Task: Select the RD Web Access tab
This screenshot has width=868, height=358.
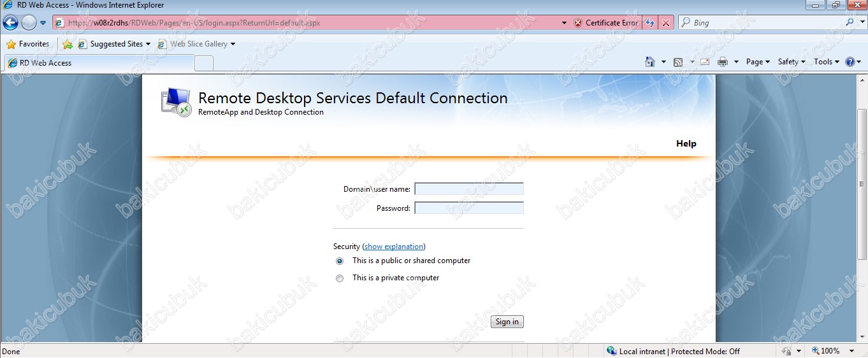Action: [99, 63]
